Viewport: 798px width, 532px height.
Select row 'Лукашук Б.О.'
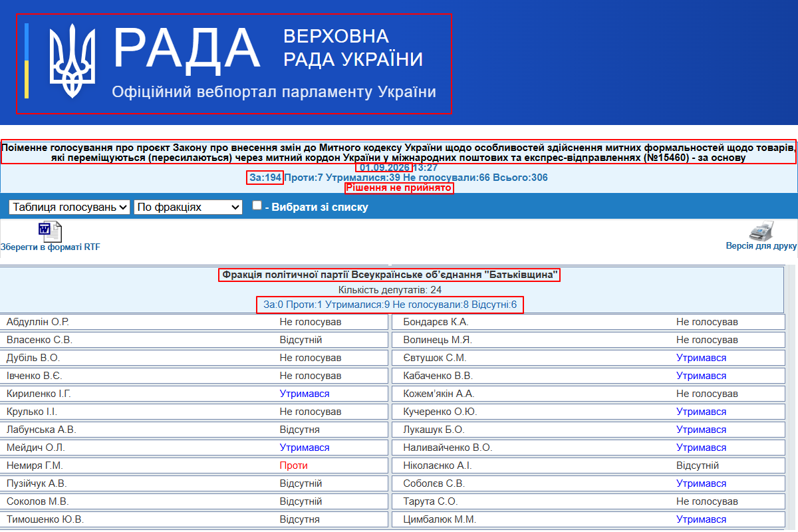588,430
